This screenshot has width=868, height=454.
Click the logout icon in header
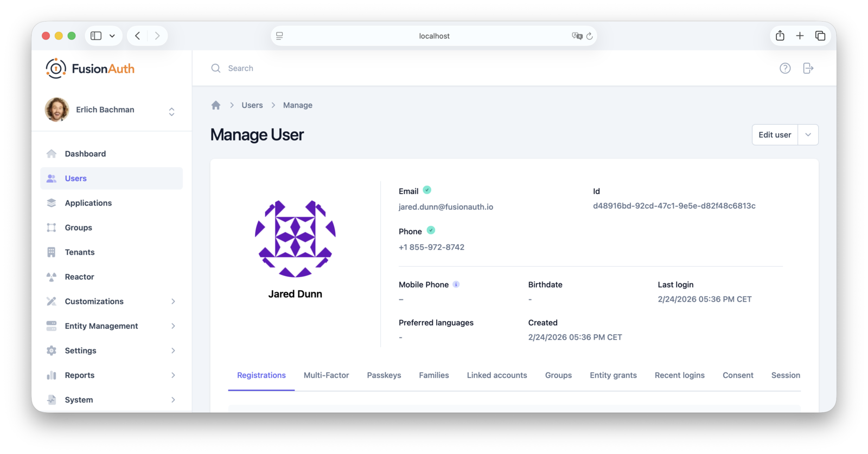[808, 68]
